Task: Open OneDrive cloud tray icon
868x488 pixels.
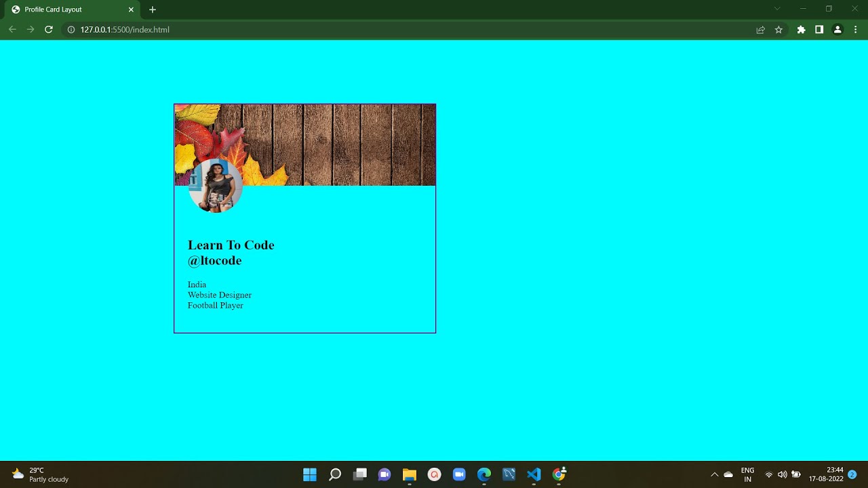Action: [728, 474]
